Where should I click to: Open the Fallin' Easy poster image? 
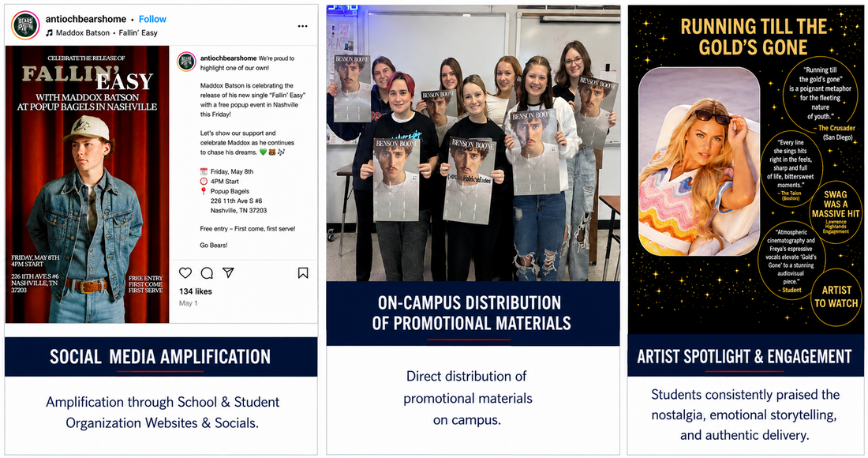[x=88, y=185]
